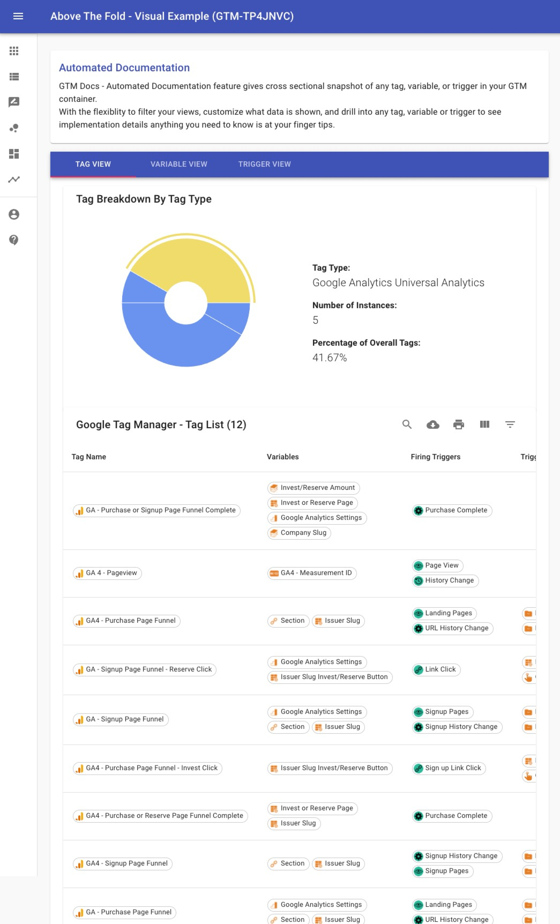Click Landing Pages in GA4 - Purchase Page Funnel row
The image size is (560, 924).
(444, 613)
